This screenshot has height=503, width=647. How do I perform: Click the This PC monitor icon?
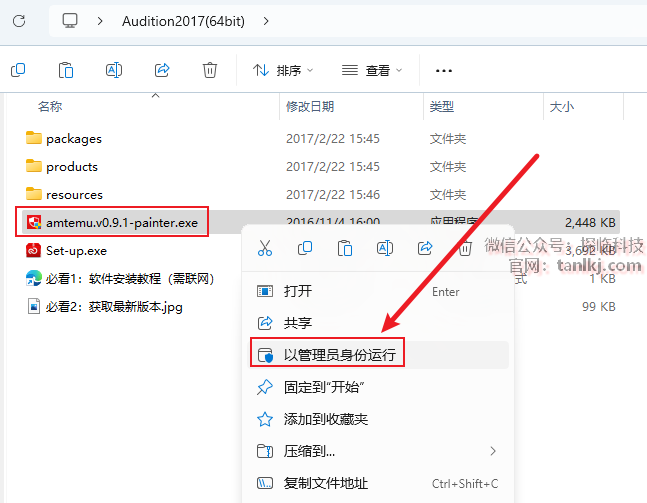click(70, 20)
